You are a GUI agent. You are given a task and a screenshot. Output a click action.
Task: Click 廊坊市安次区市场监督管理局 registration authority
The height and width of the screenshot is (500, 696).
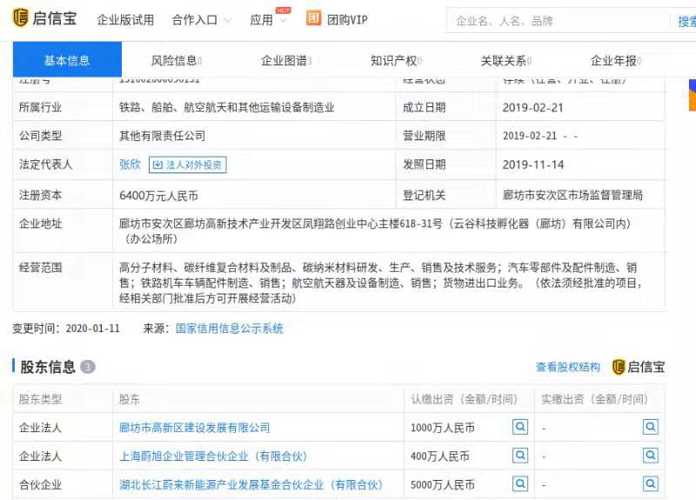(x=573, y=195)
